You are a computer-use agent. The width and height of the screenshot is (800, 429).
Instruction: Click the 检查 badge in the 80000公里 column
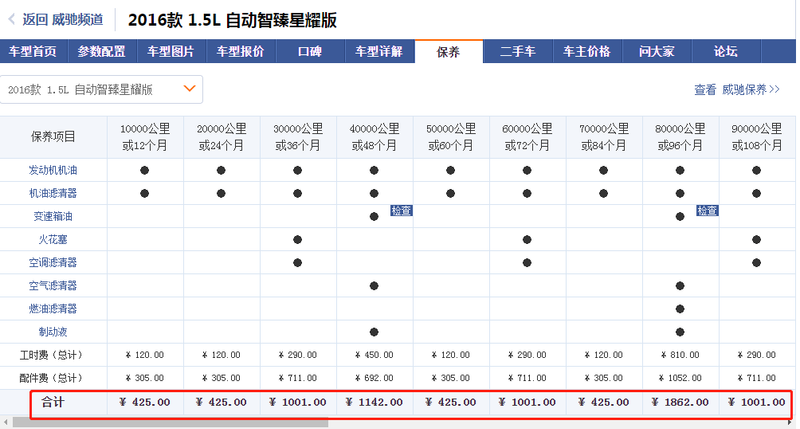click(x=707, y=211)
